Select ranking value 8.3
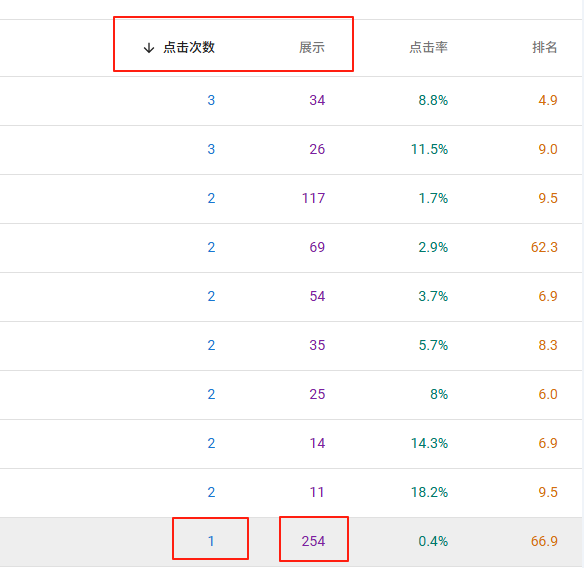This screenshot has width=584, height=568. point(548,345)
